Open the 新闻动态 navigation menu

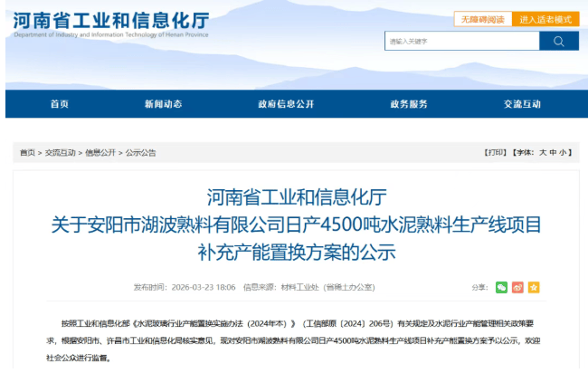point(163,104)
